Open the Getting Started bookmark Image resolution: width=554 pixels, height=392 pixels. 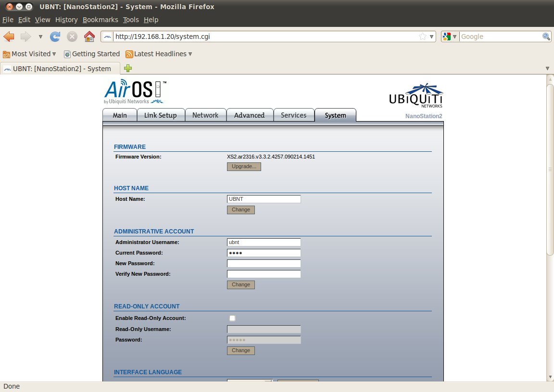tap(92, 54)
